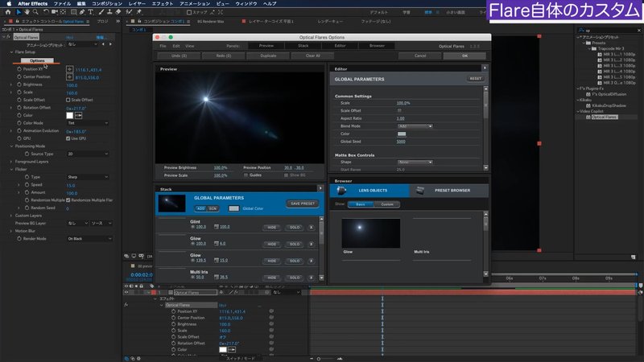Select the Custom show filter tab
The width and height of the screenshot is (644, 362).
tap(387, 204)
